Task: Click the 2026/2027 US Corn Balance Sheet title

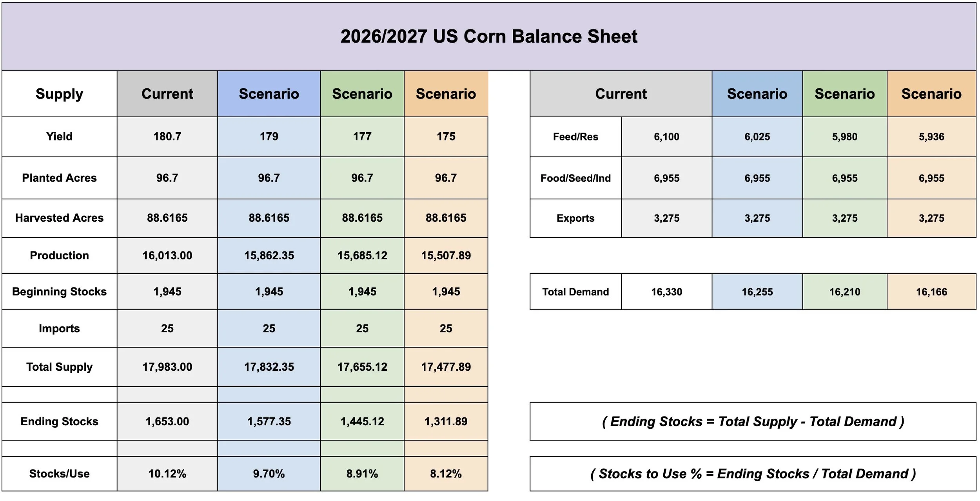Action: (x=489, y=36)
